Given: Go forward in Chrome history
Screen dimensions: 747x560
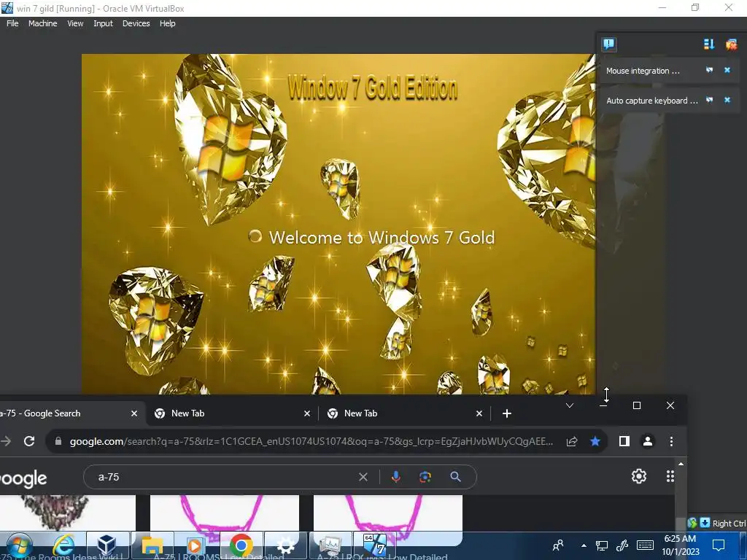Looking at the screenshot, I should pyautogui.click(x=6, y=441).
